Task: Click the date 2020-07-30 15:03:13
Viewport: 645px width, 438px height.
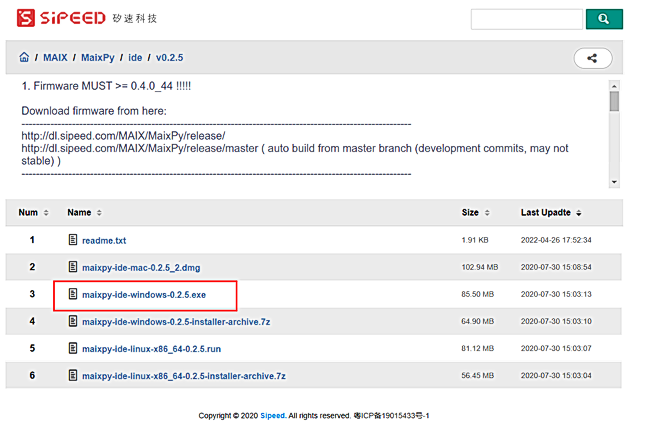Action: (556, 294)
